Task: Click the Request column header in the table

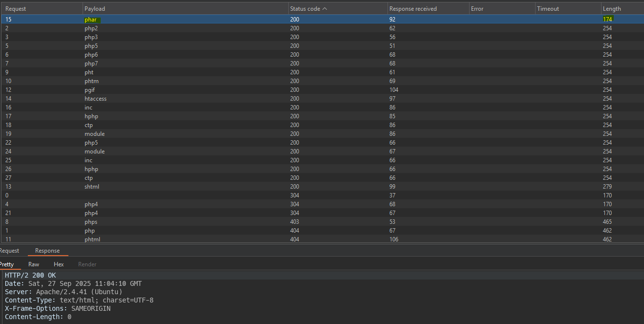Action: coord(16,9)
